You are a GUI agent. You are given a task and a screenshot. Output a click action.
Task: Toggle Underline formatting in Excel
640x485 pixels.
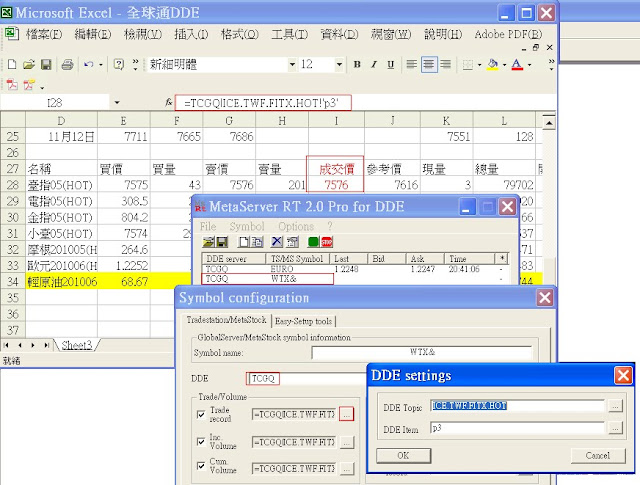(x=391, y=65)
